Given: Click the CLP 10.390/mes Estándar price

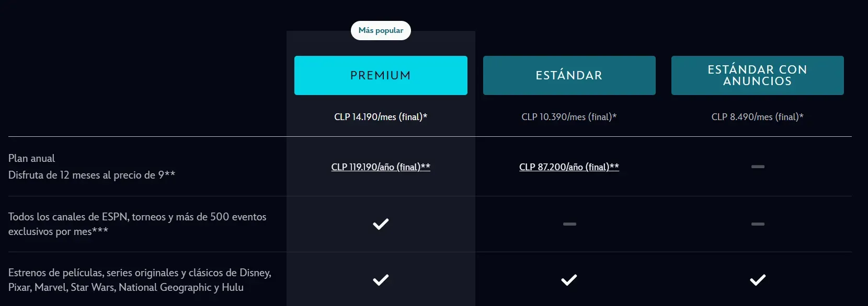Looking at the screenshot, I should pyautogui.click(x=569, y=116).
